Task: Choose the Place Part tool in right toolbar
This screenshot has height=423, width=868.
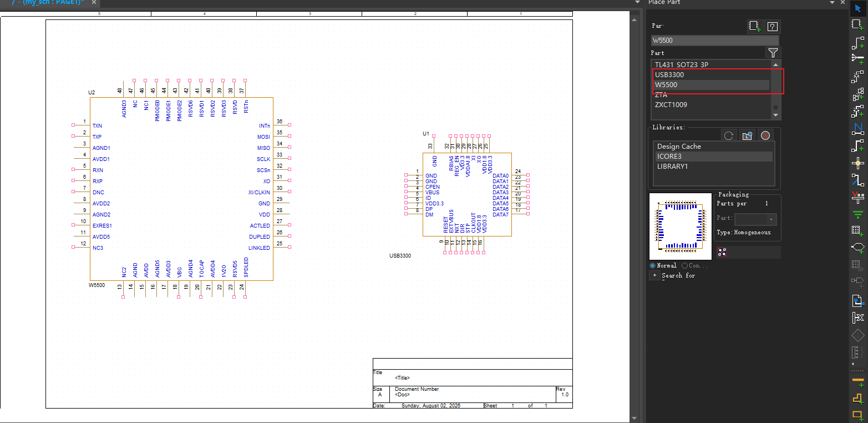Action: pyautogui.click(x=858, y=24)
